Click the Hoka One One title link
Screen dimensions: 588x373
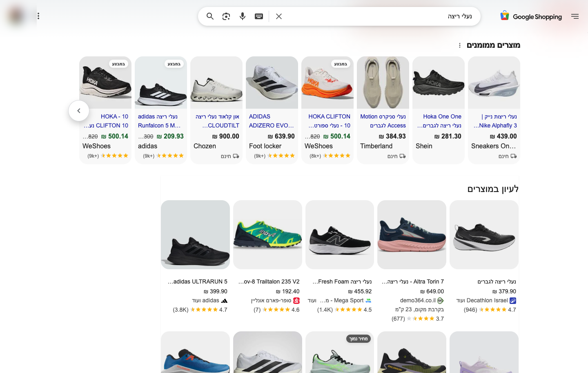click(439, 121)
